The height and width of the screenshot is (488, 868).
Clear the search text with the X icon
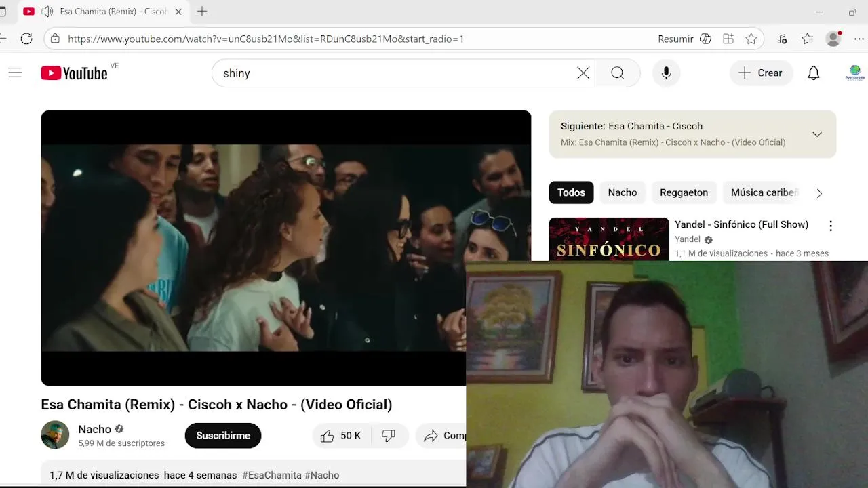click(583, 73)
